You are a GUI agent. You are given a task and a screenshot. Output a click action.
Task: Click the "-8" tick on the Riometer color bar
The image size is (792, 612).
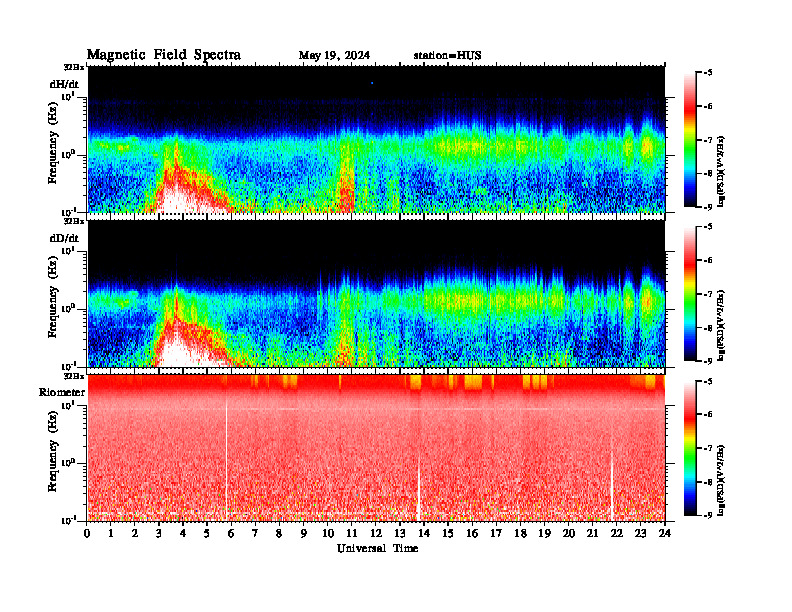coord(708,482)
